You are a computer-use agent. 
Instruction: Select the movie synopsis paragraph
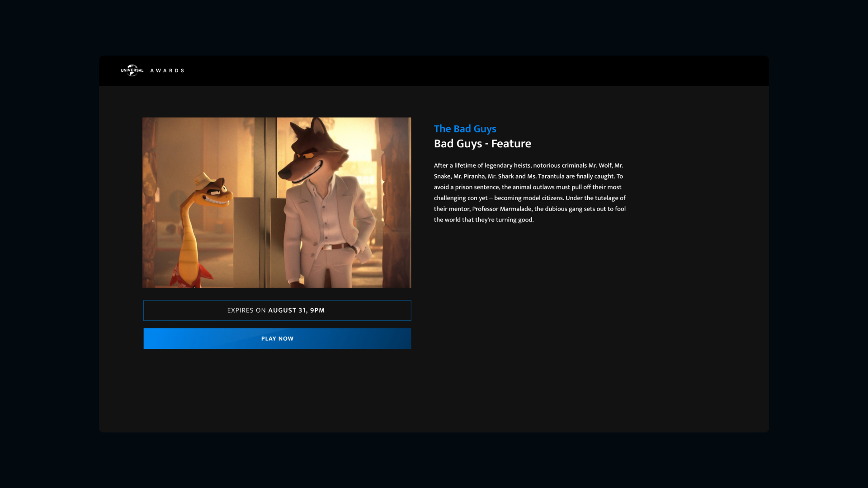point(529,192)
